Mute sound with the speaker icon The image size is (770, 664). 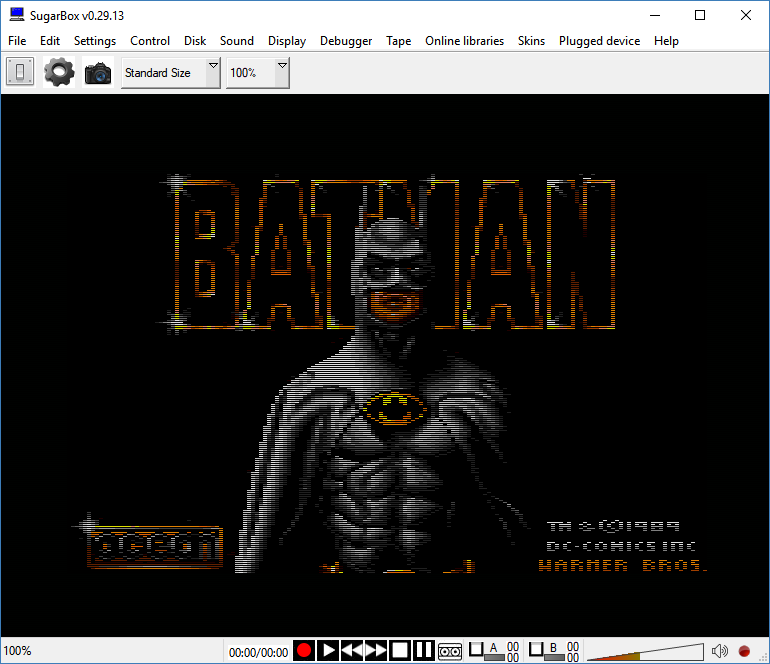click(719, 651)
